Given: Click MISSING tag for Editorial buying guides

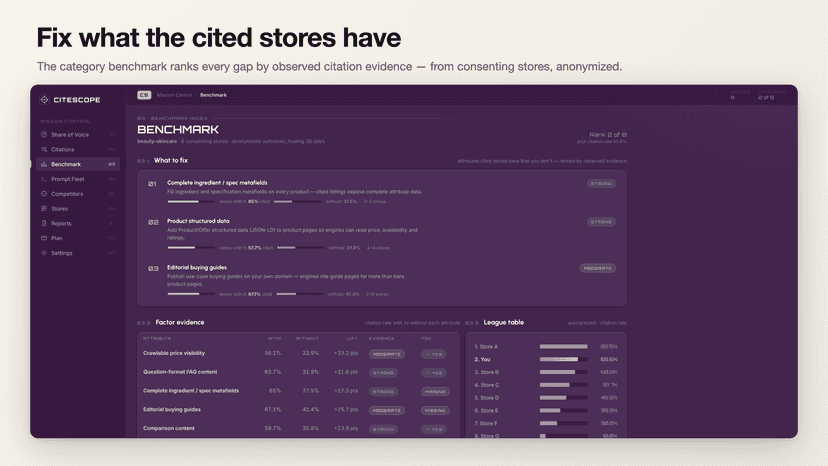Looking at the screenshot, I should (435, 411).
